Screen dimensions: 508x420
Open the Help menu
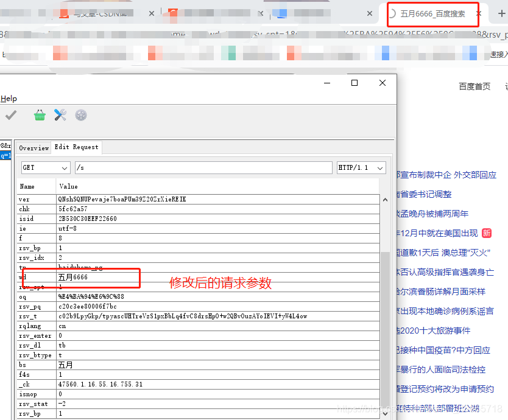[x=9, y=99]
